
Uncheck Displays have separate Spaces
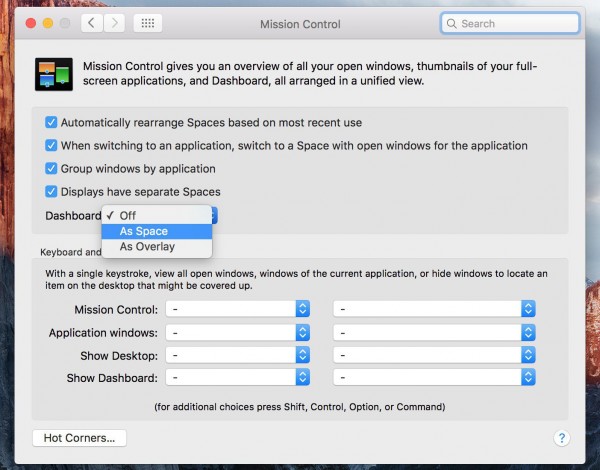[x=51, y=191]
